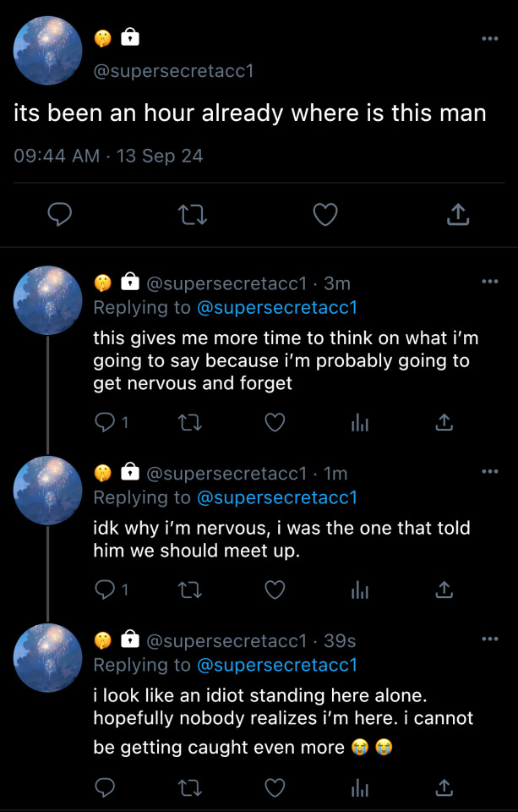Retweet the main 09:44 AM tweet
This screenshot has height=812, width=518.
pos(193,216)
